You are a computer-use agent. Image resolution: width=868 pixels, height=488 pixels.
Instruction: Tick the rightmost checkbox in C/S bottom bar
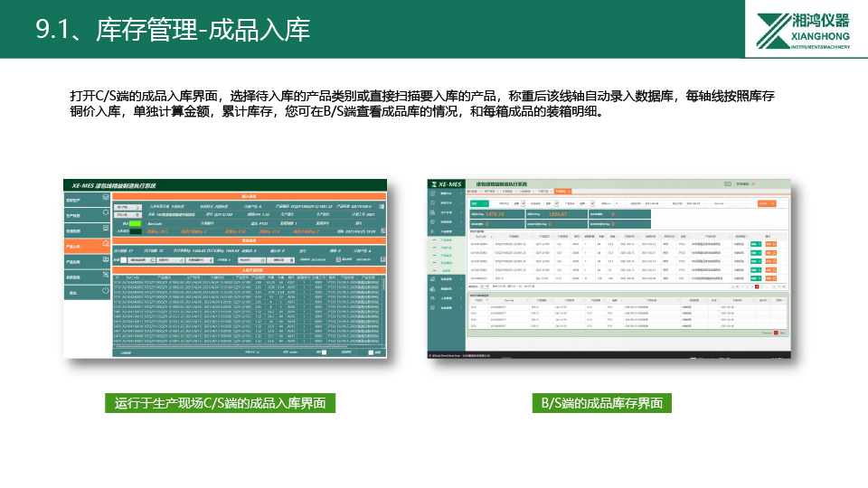[372, 352]
